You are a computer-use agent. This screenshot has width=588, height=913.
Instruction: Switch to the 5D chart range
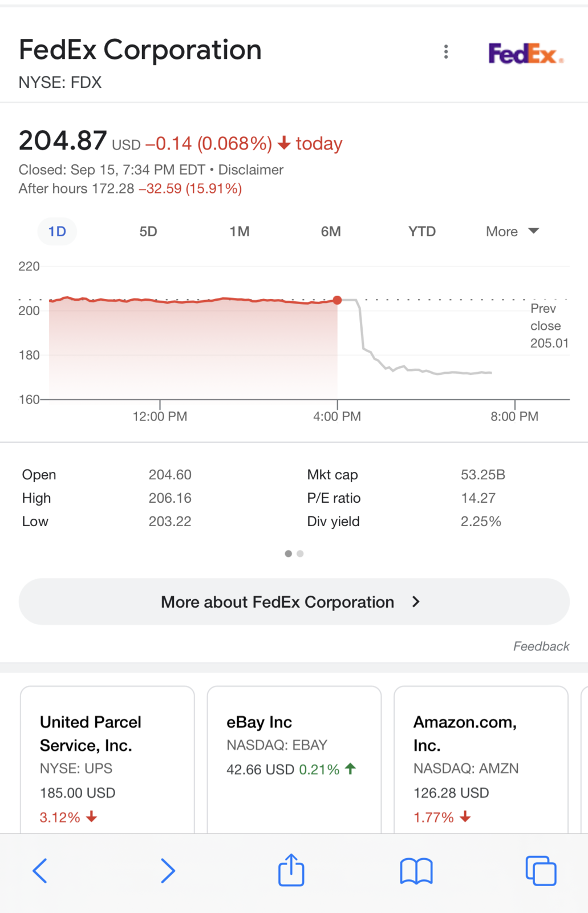148,232
